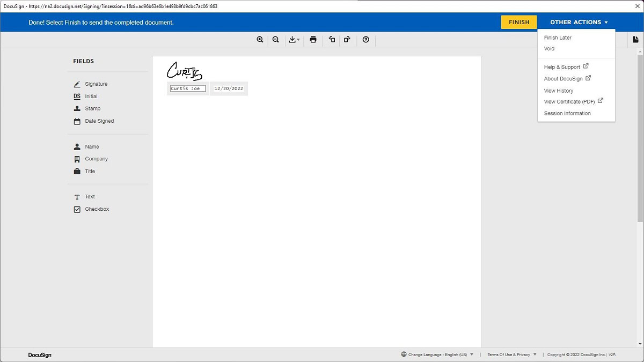Click external link icon beside About DocuSign

click(x=588, y=78)
